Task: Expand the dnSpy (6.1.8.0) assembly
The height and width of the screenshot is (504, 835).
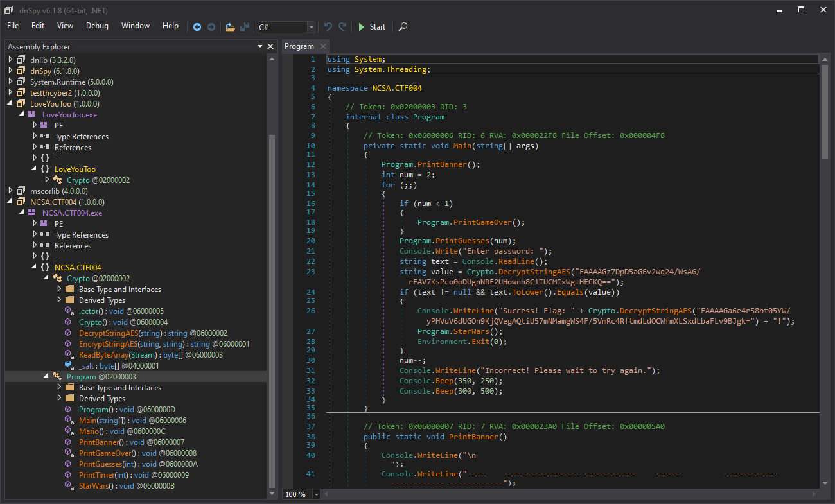Action: (x=10, y=71)
